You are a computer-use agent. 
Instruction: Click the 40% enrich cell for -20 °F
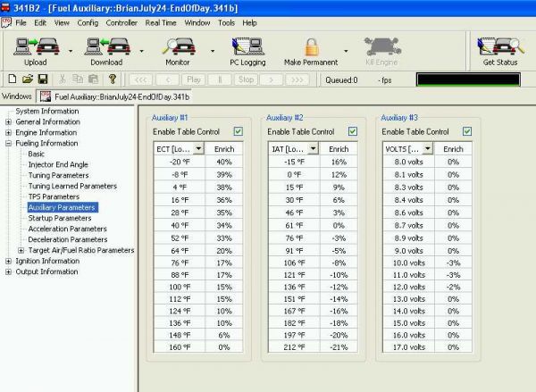(x=224, y=162)
